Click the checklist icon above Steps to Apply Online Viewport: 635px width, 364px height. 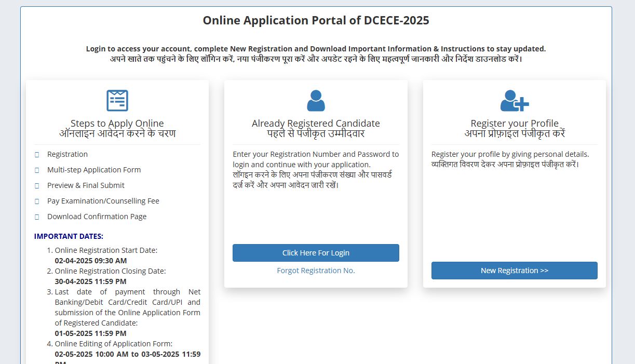point(118,100)
